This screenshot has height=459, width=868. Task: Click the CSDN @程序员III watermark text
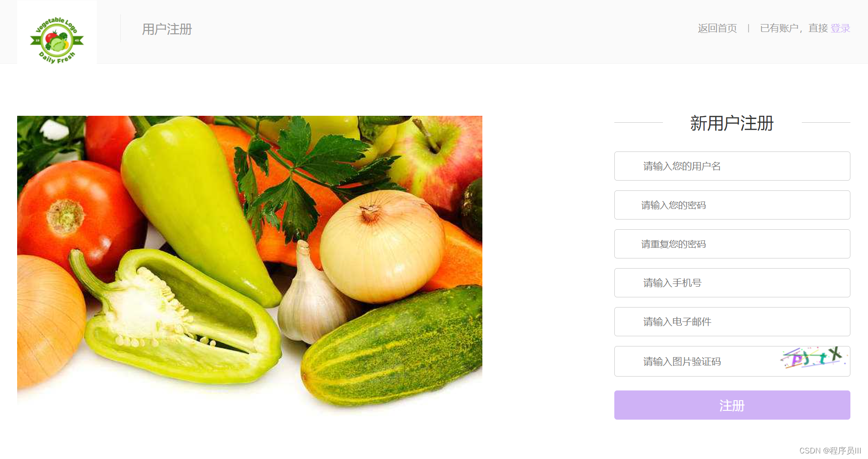tap(830, 451)
